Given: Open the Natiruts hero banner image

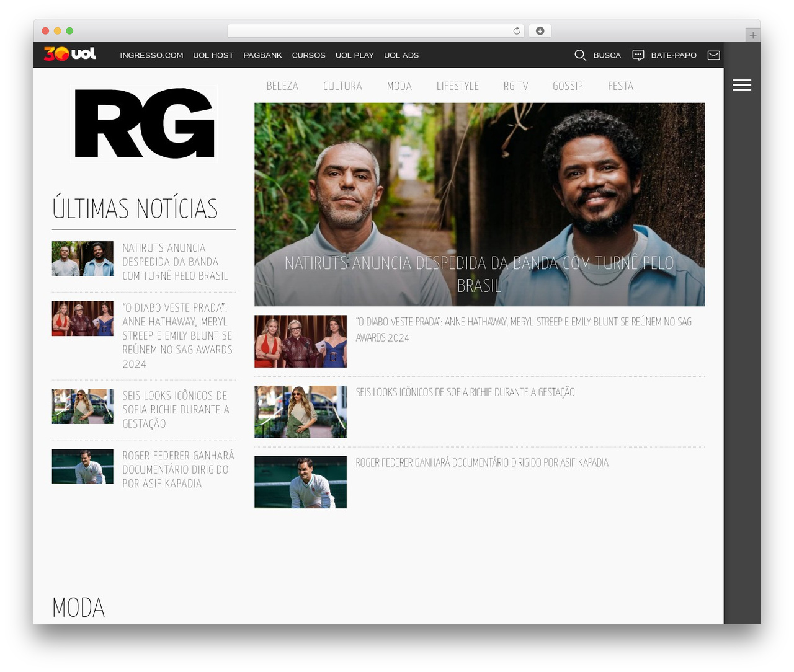Looking at the screenshot, I should [480, 204].
